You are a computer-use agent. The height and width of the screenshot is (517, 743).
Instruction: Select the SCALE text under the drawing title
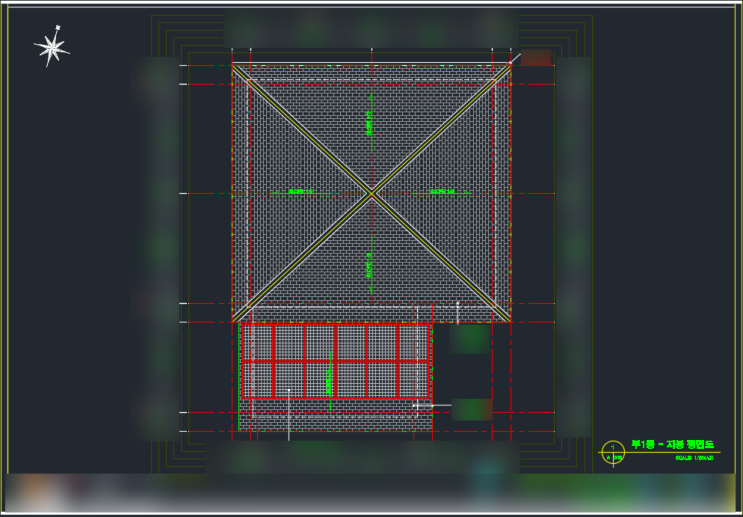(x=694, y=458)
